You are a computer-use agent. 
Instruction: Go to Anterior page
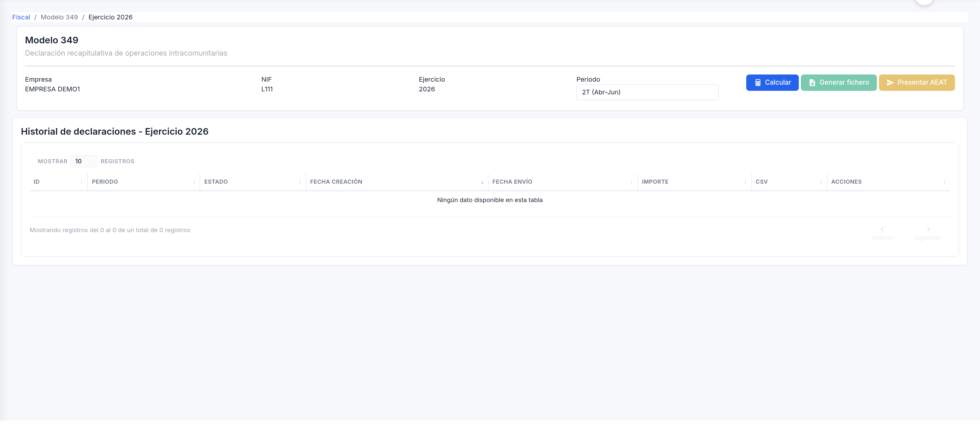(x=883, y=233)
